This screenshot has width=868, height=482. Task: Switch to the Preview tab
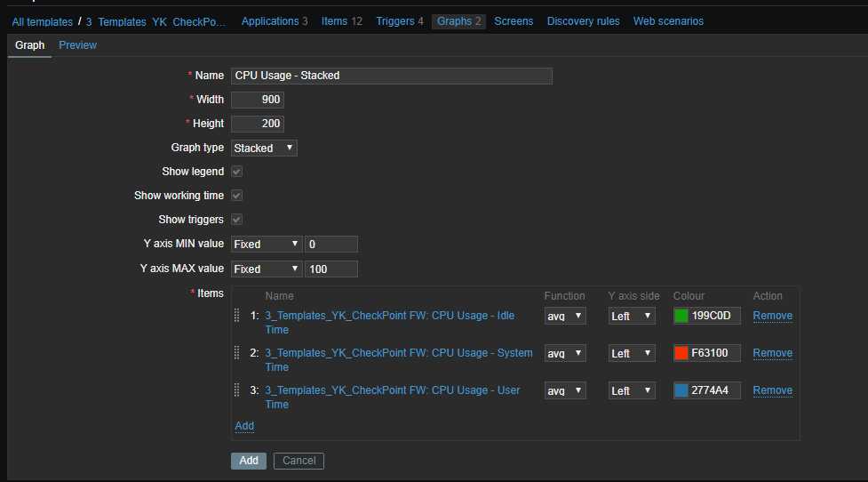point(77,45)
